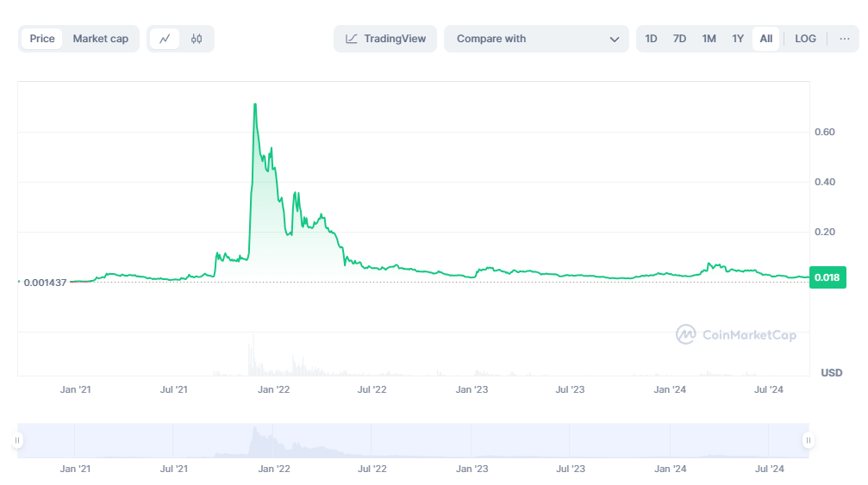Open the more options ellipsis menu
Image resolution: width=868 pixels, height=485 pixels.
844,39
